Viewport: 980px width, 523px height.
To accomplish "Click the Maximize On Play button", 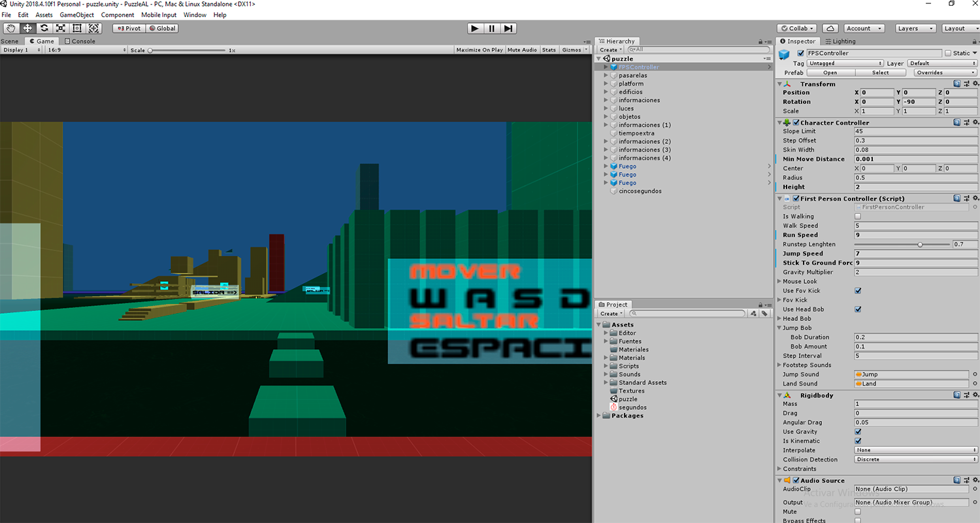I will click(479, 50).
